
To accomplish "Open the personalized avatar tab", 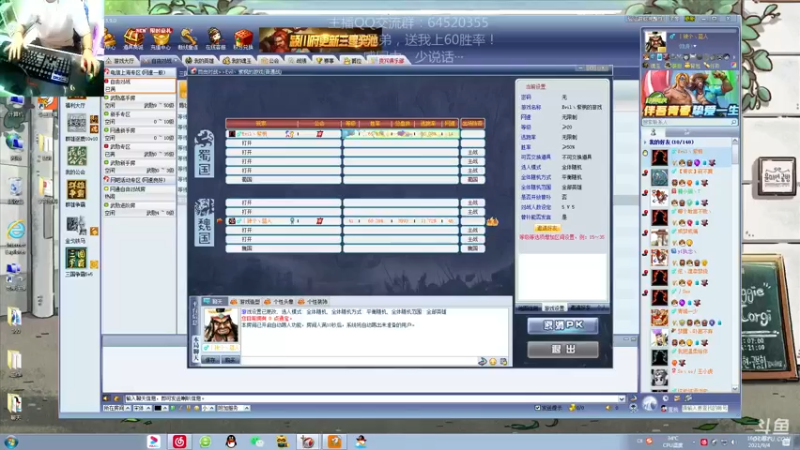I will coord(279,302).
